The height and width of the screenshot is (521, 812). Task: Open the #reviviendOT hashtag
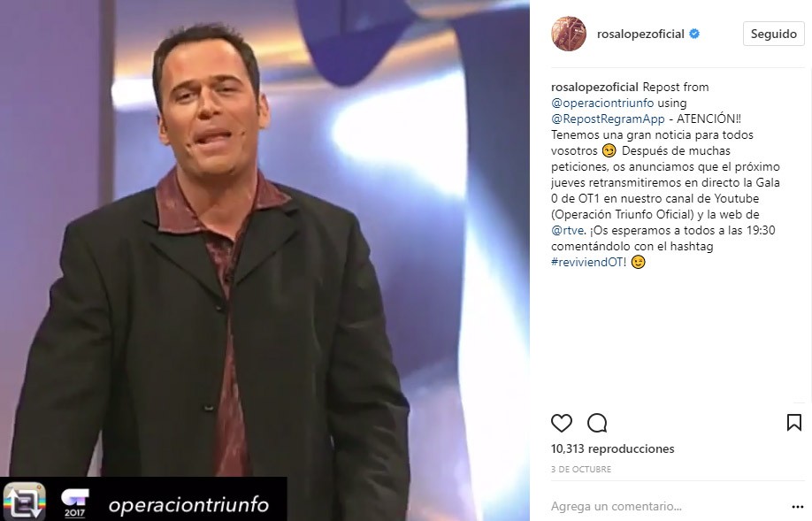coord(586,262)
